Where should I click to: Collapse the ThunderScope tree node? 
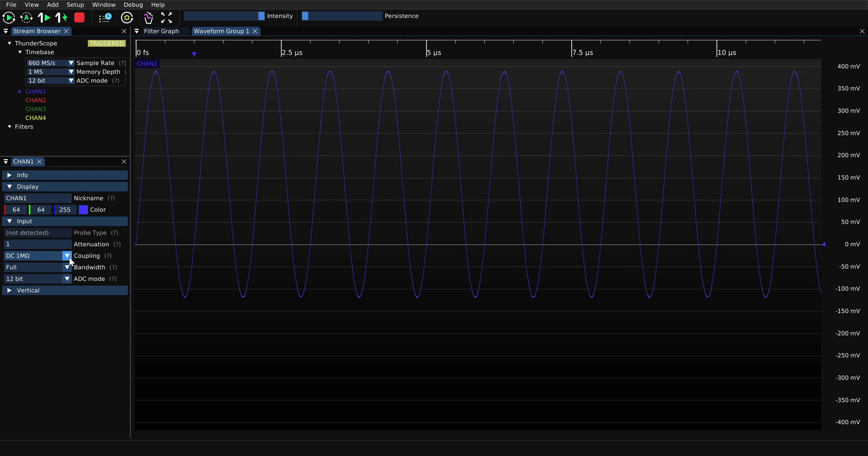pyautogui.click(x=9, y=43)
